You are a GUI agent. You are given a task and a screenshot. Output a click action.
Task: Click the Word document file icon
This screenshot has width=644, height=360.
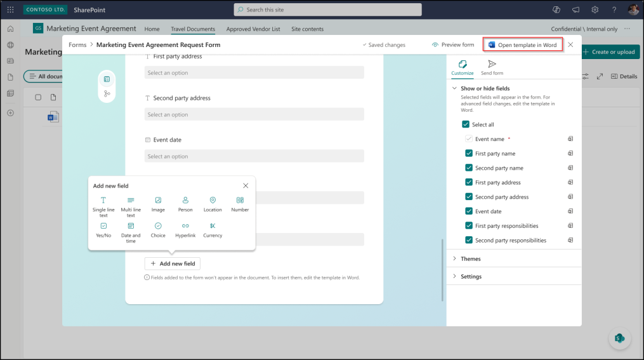click(x=53, y=117)
